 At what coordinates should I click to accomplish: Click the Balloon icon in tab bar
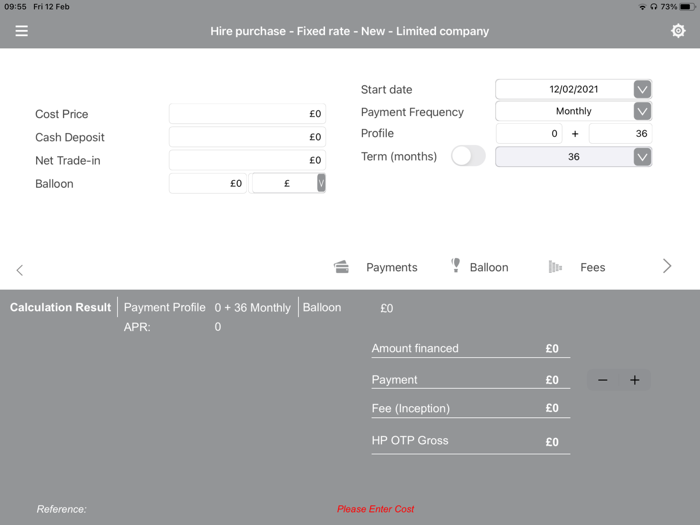[x=455, y=265]
